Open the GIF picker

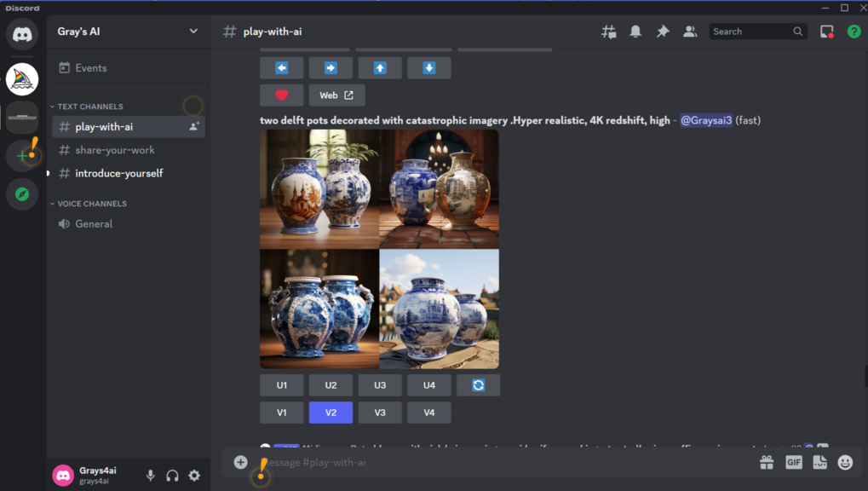point(793,462)
